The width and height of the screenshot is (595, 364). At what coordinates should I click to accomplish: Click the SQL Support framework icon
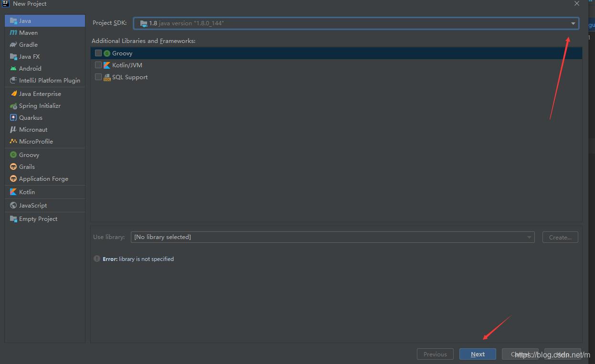(107, 77)
